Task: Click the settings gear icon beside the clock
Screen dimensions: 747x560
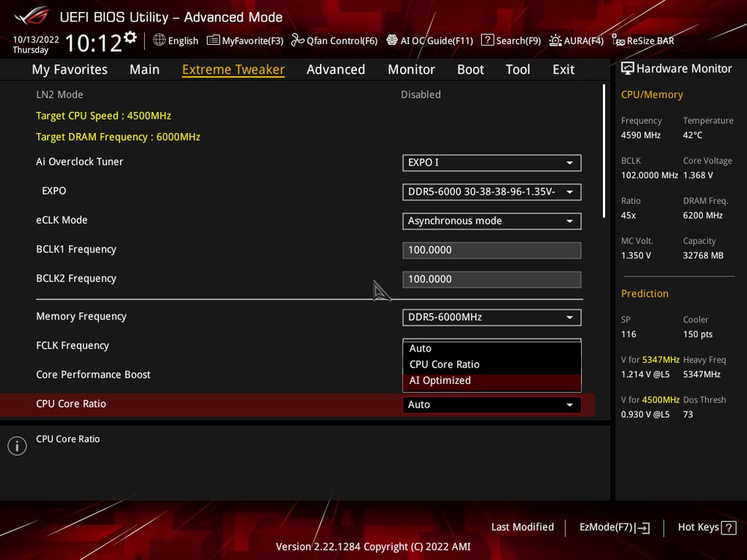Action: tap(131, 37)
